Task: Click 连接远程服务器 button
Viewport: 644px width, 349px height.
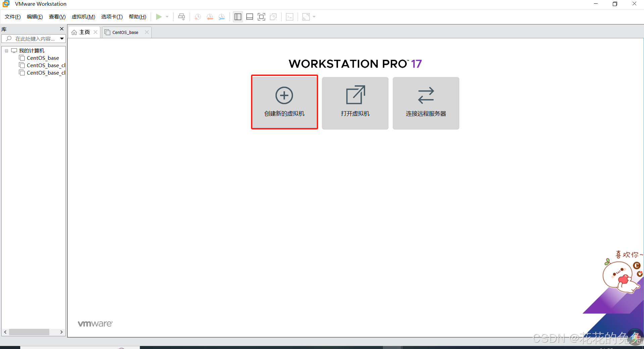Action: click(426, 103)
